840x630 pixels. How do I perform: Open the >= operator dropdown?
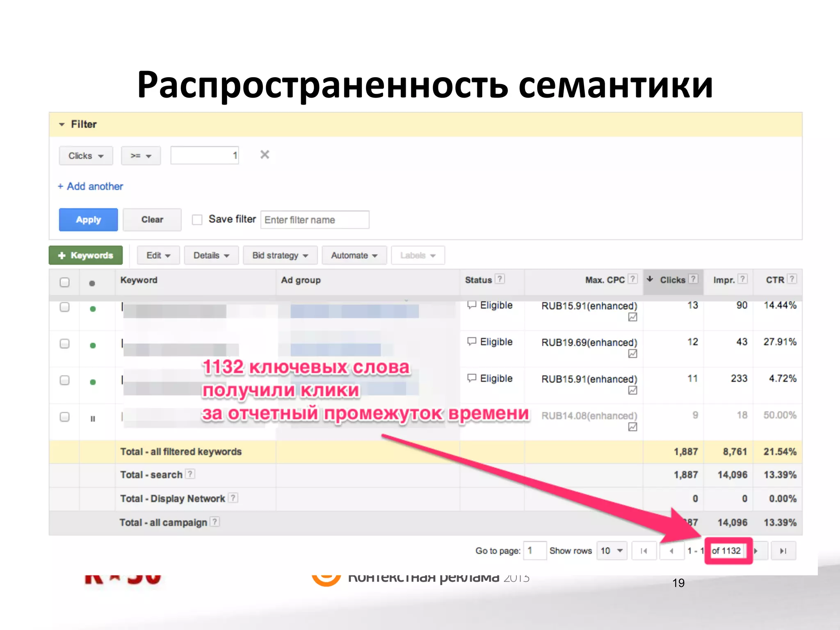coord(141,156)
